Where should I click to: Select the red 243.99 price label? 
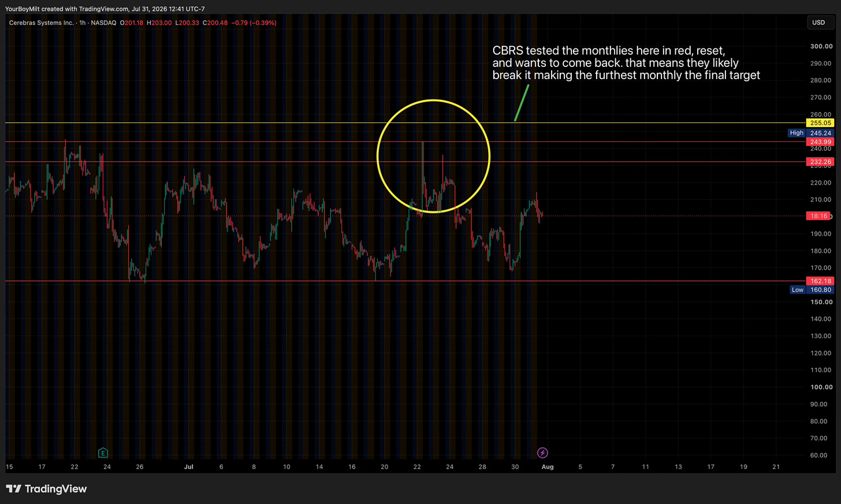point(820,142)
